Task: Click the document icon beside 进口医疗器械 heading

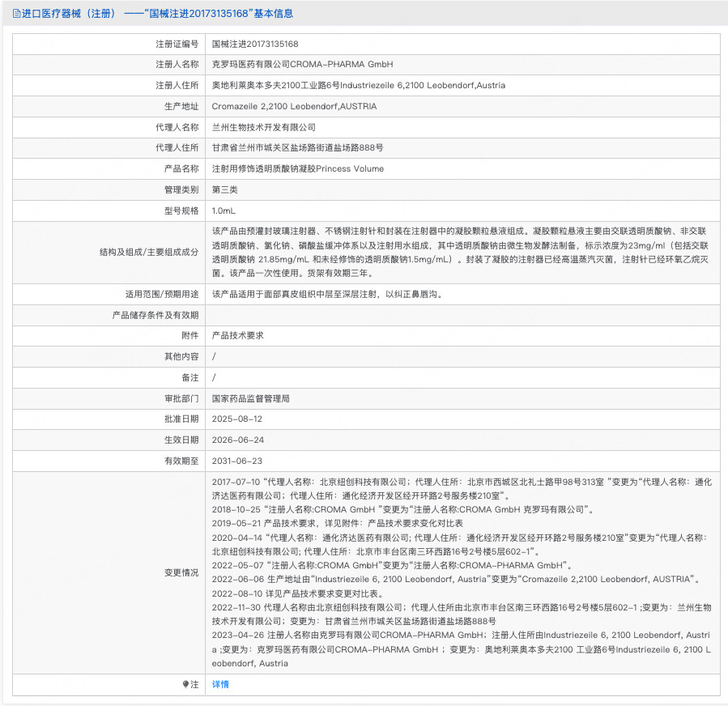Action: [x=17, y=14]
